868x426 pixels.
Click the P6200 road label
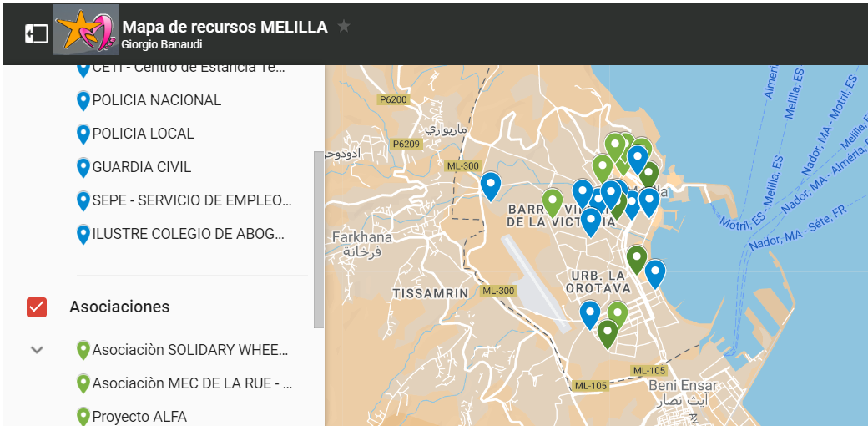point(392,99)
